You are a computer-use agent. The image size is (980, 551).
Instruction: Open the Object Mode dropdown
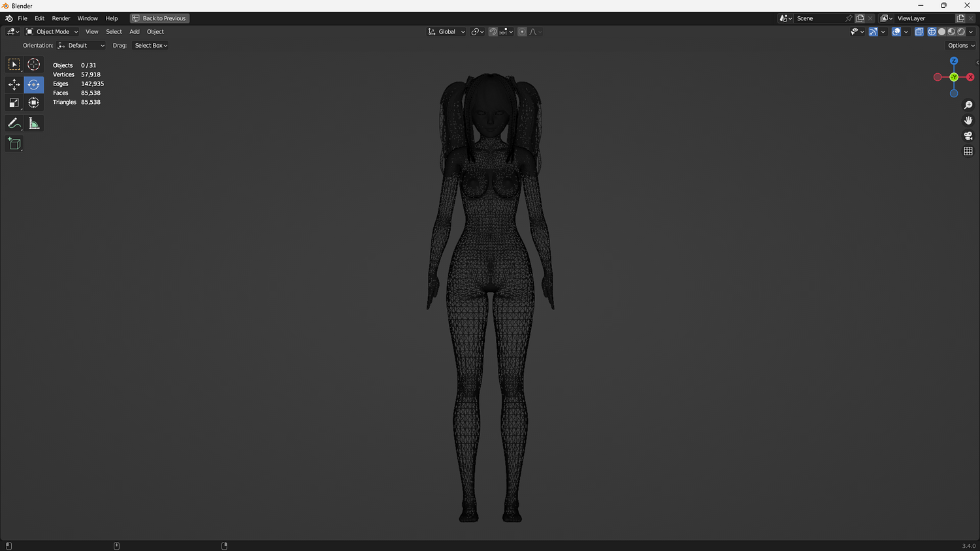pos(52,31)
